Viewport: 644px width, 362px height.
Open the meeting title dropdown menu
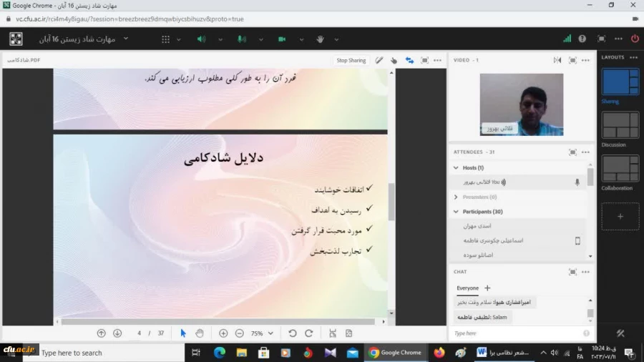click(126, 39)
